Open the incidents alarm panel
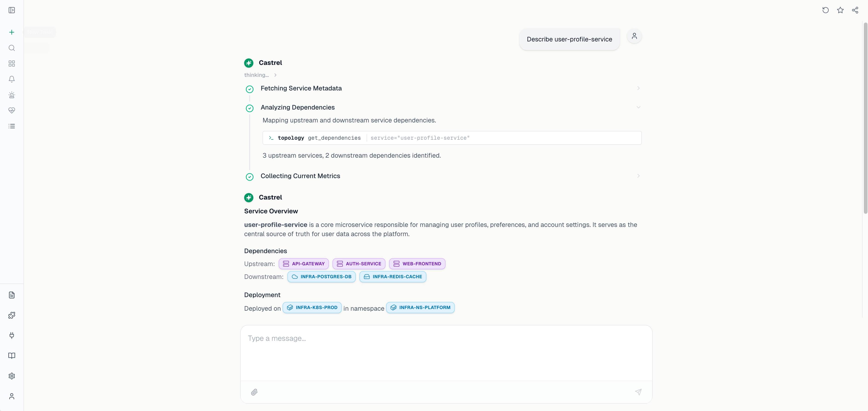868x411 pixels. [12, 95]
